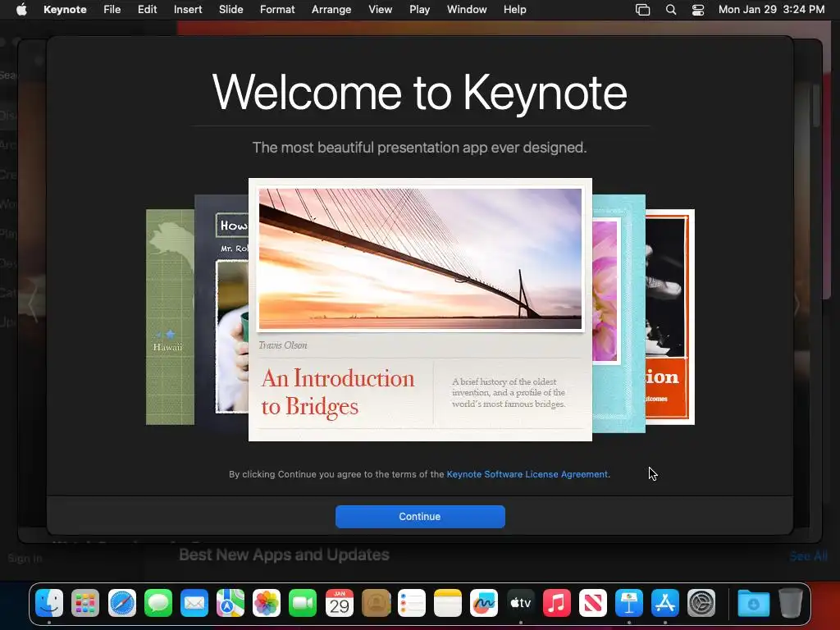Image resolution: width=840 pixels, height=630 pixels.
Task: Select the turquoise flower theme thumbnail
Action: [619, 313]
